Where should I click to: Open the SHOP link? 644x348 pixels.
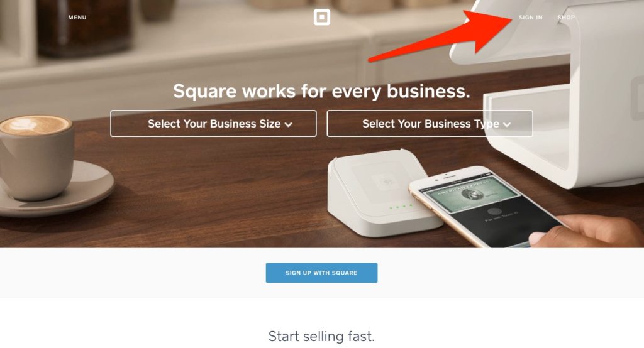pyautogui.click(x=566, y=18)
